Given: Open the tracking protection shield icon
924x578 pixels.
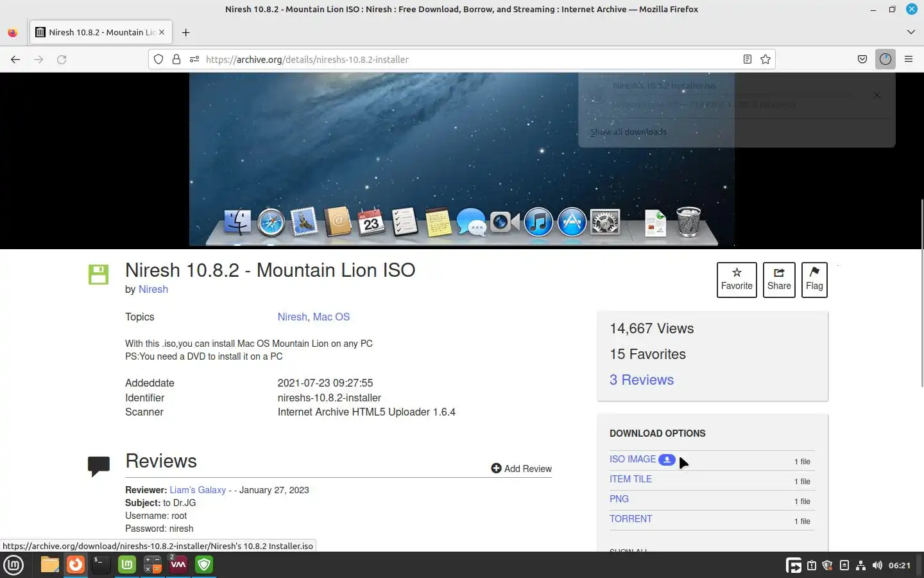Looking at the screenshot, I should pos(158,59).
